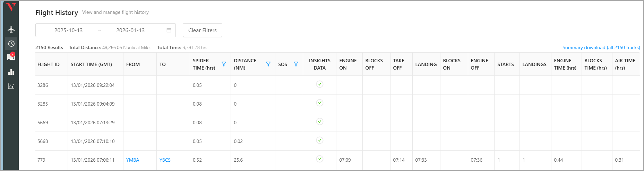Open the Distance (NM) column filter
The width and height of the screenshot is (644, 171).
point(268,64)
